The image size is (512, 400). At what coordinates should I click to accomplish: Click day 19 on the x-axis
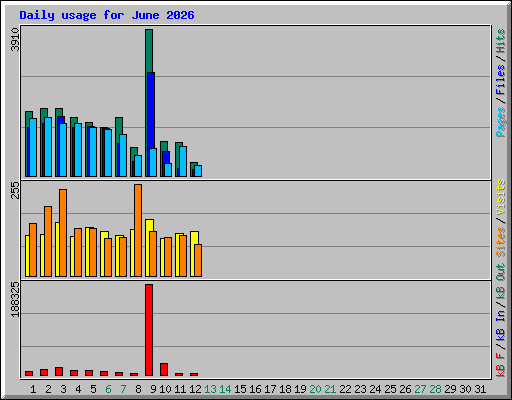click(x=300, y=389)
